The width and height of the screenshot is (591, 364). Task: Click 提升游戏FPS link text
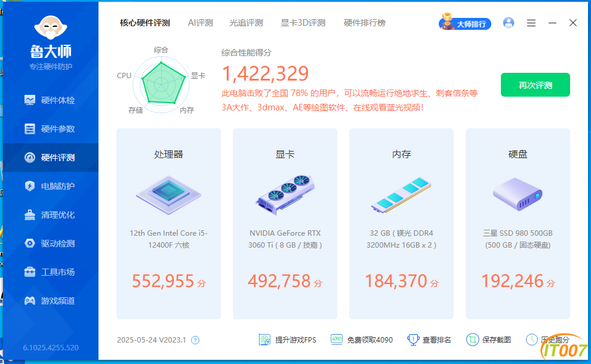click(295, 340)
